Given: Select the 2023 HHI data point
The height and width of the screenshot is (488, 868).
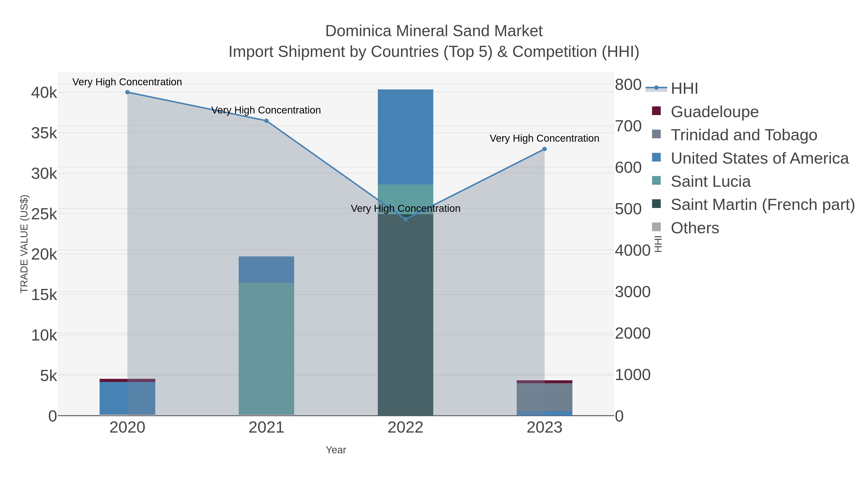Looking at the screenshot, I should click(544, 149).
